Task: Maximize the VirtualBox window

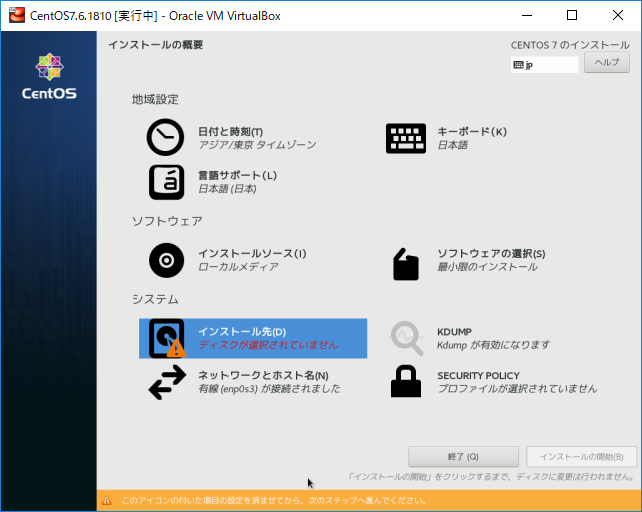Action: click(572, 16)
